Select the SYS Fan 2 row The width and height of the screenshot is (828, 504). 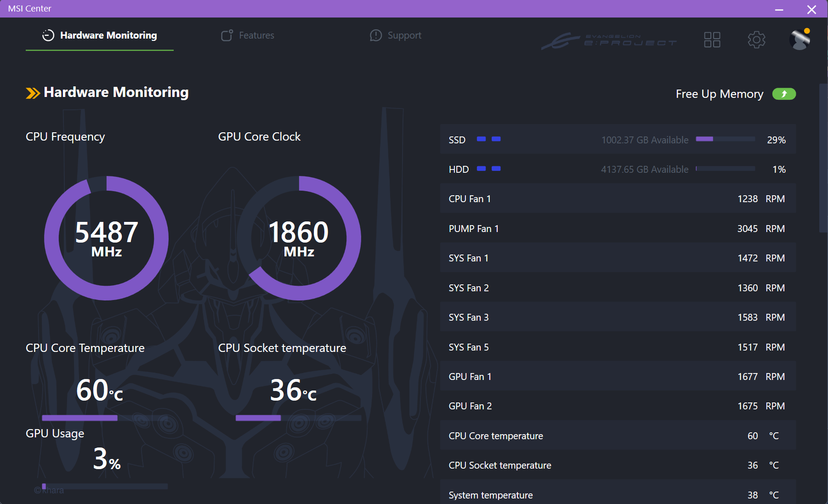(618, 288)
